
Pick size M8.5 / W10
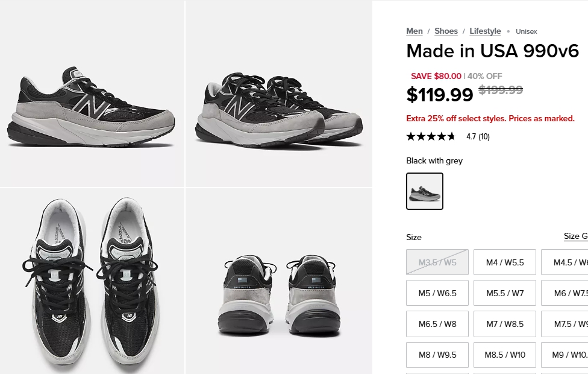[504, 355]
